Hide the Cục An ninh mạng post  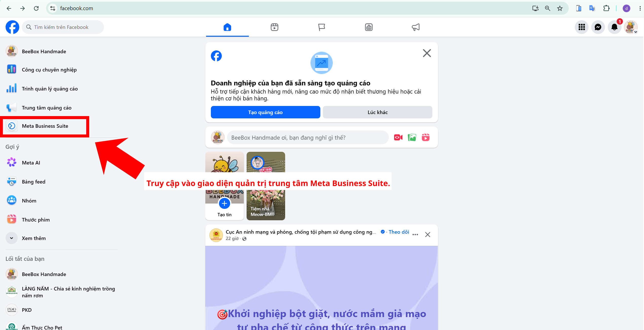coord(428,235)
